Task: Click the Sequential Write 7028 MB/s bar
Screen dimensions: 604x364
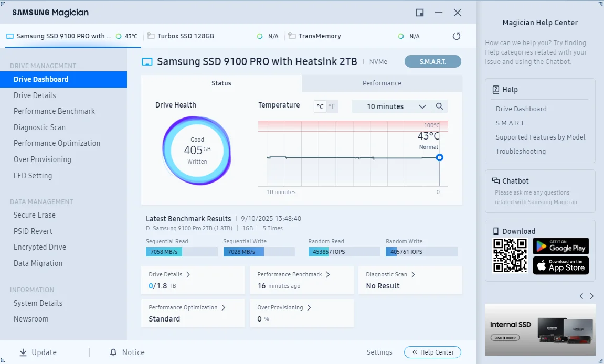Action: point(259,252)
